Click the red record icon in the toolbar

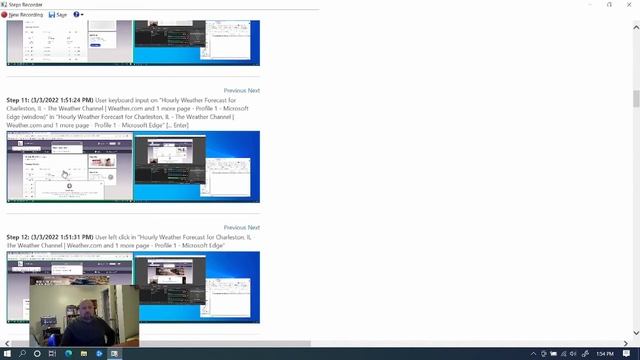4,15
